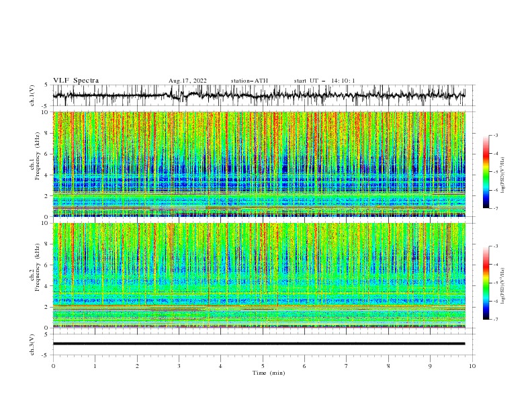
Task: Select the date label "Aug.17, 2022"
Action: pyautogui.click(x=187, y=81)
